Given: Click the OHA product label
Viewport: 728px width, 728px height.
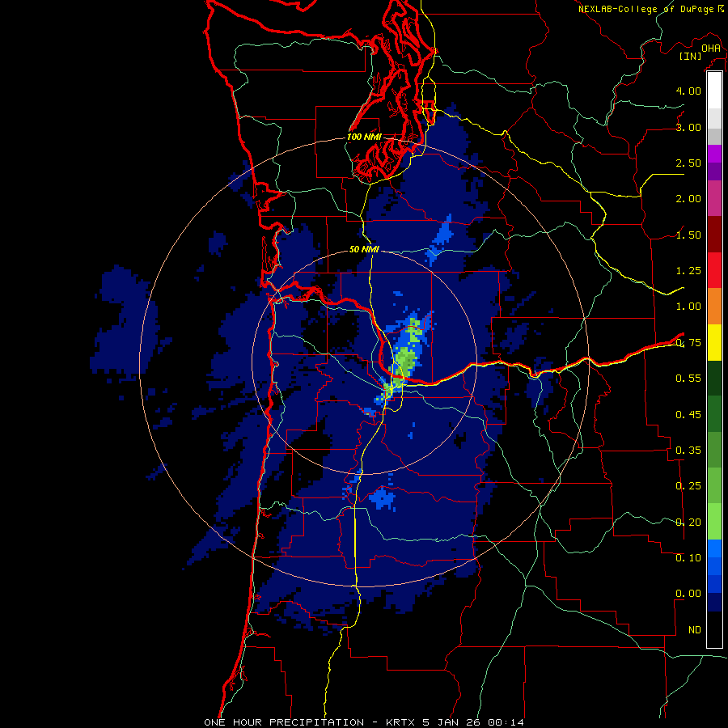Looking at the screenshot, I should pos(711,49).
